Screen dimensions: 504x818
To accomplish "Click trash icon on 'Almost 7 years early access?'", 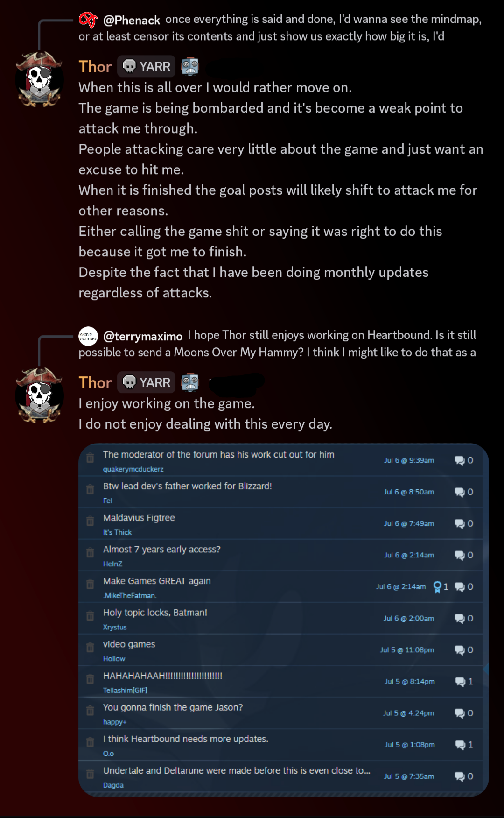I will tap(90, 553).
